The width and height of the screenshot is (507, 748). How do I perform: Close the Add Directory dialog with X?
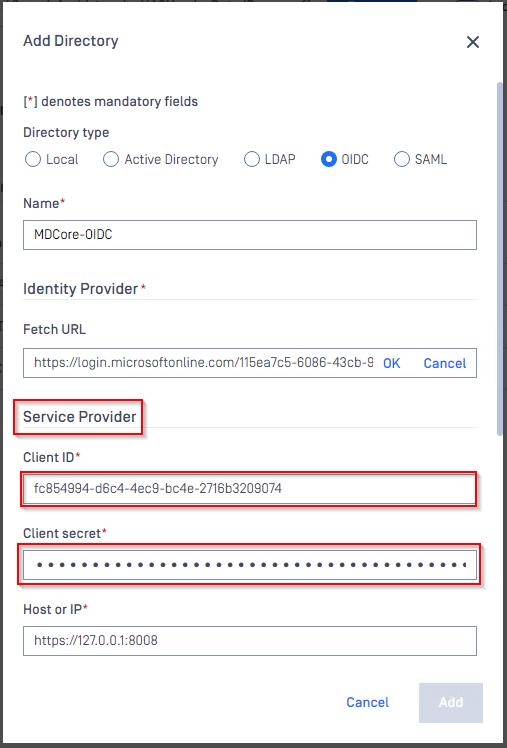(472, 42)
